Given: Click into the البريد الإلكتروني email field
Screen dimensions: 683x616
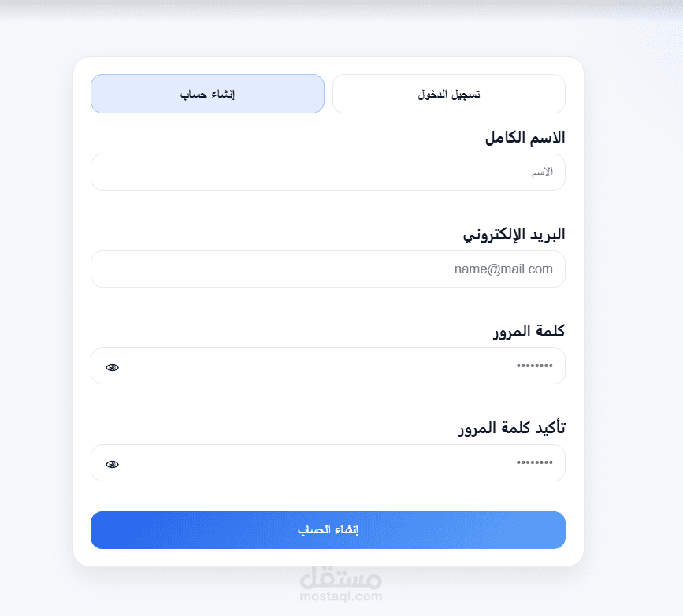Looking at the screenshot, I should point(328,269).
